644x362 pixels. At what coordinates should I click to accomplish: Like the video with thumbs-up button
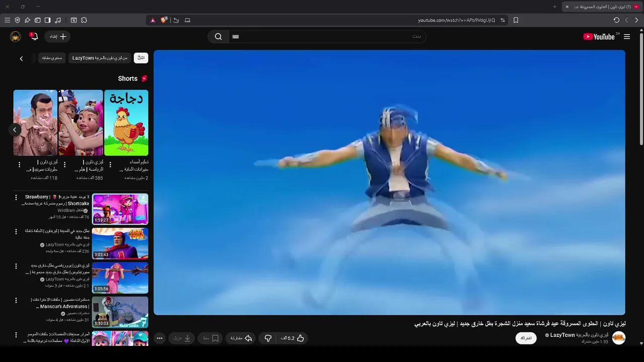(293, 338)
